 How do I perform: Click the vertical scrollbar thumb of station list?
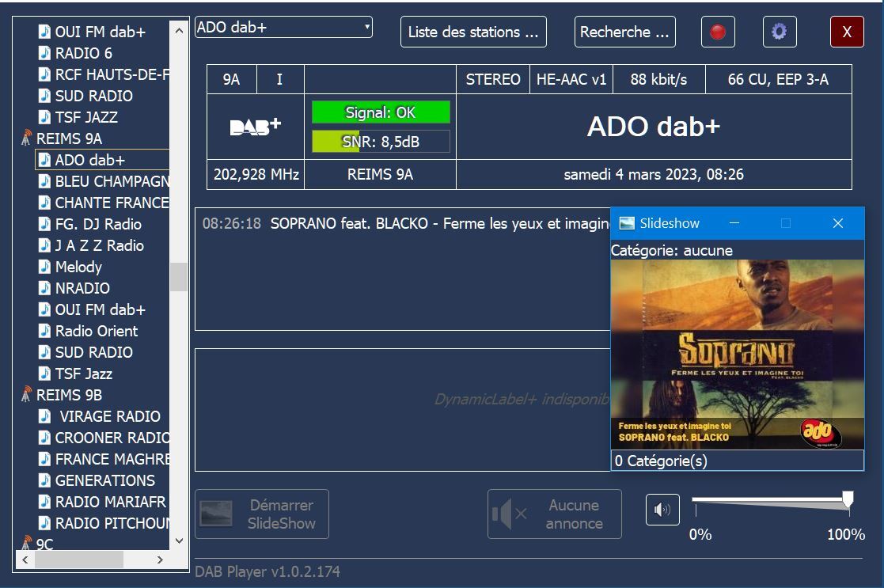click(x=179, y=277)
